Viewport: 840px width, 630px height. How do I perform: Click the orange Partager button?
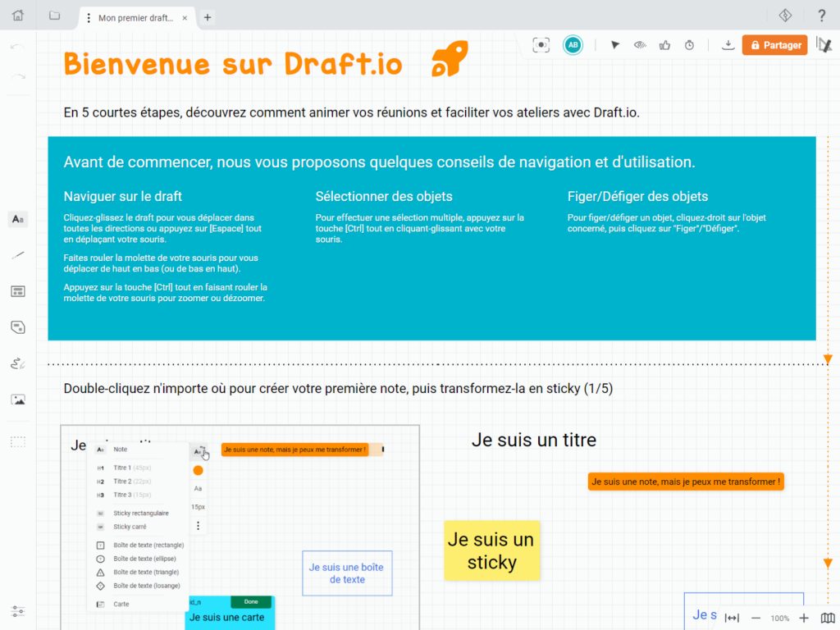pyautogui.click(x=774, y=45)
